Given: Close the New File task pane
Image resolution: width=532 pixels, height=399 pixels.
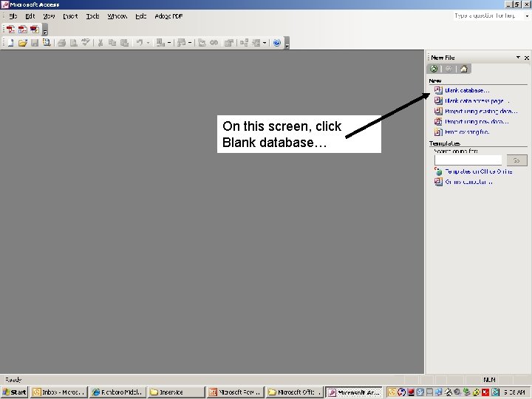Looking at the screenshot, I should [x=527, y=58].
